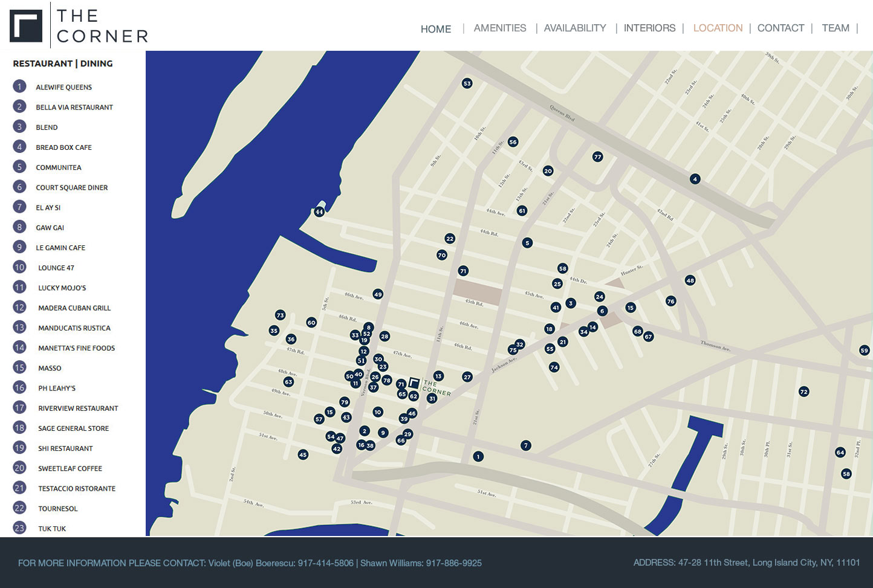Select map marker number 44 by the waterfront
This screenshot has height=588, width=873.
[x=319, y=212]
